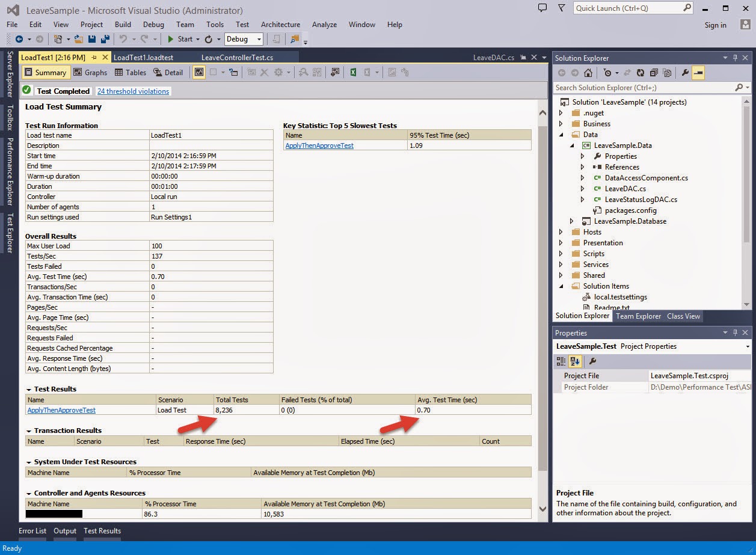Click the Save icon in the toolbar
756x555 pixels.
92,39
